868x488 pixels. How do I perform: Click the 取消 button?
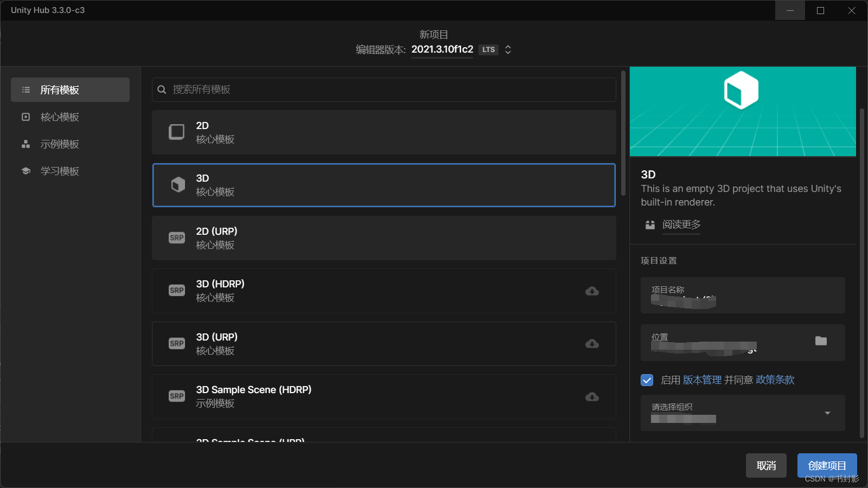pyautogui.click(x=766, y=466)
